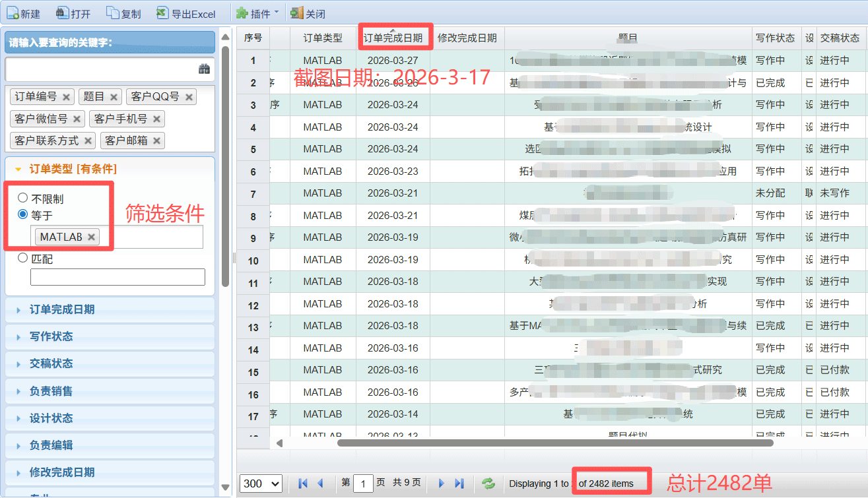Select the 匹配 radio option
Image resolution: width=868 pixels, height=498 pixels.
tap(23, 259)
